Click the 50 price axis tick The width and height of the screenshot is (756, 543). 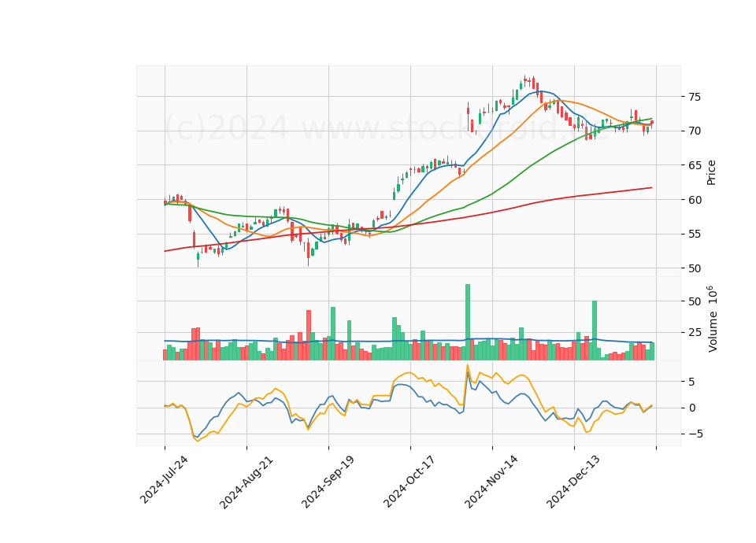[x=695, y=268]
